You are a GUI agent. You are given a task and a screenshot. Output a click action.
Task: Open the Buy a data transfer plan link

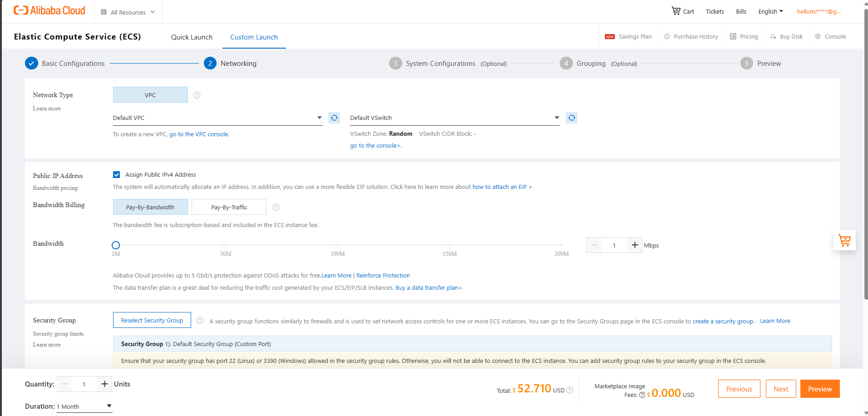(429, 288)
